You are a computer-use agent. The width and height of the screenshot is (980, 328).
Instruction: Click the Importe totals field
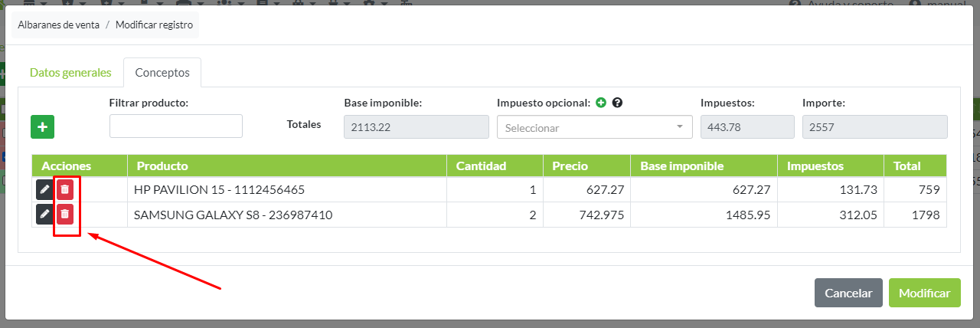(x=874, y=128)
